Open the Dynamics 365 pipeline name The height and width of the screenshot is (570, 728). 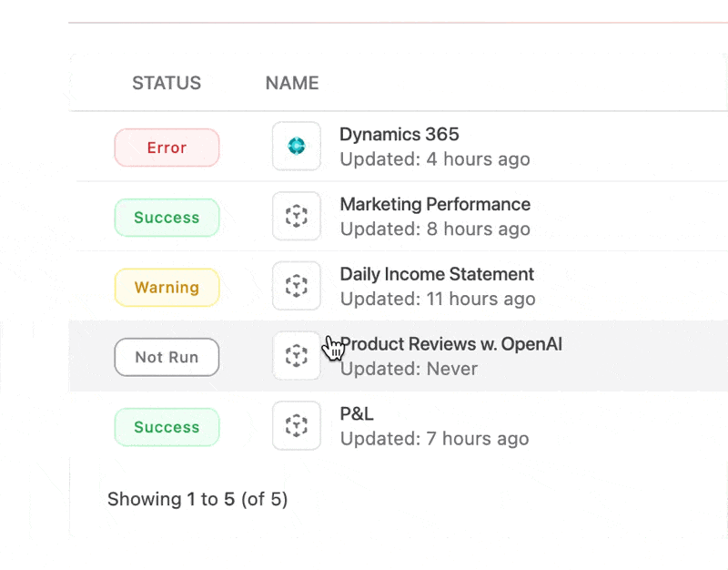click(399, 135)
